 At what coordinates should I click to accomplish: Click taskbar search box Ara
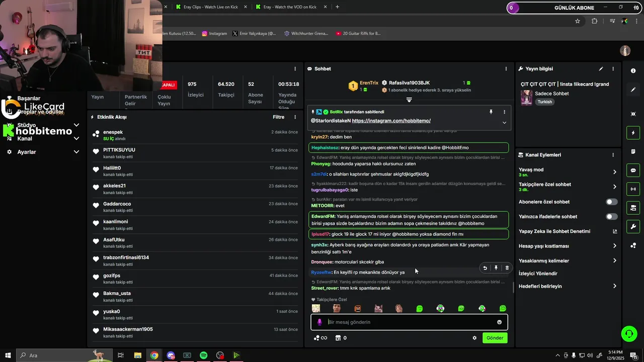tap(65, 355)
